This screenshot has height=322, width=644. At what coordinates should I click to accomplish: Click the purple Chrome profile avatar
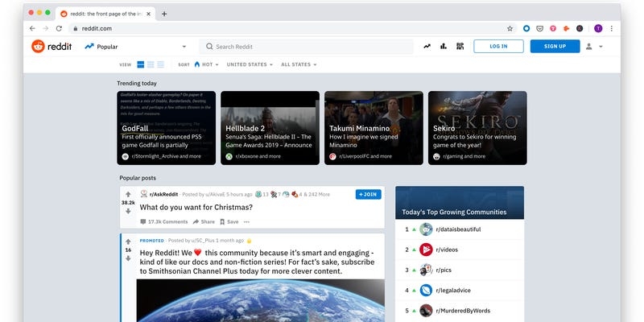click(x=598, y=28)
